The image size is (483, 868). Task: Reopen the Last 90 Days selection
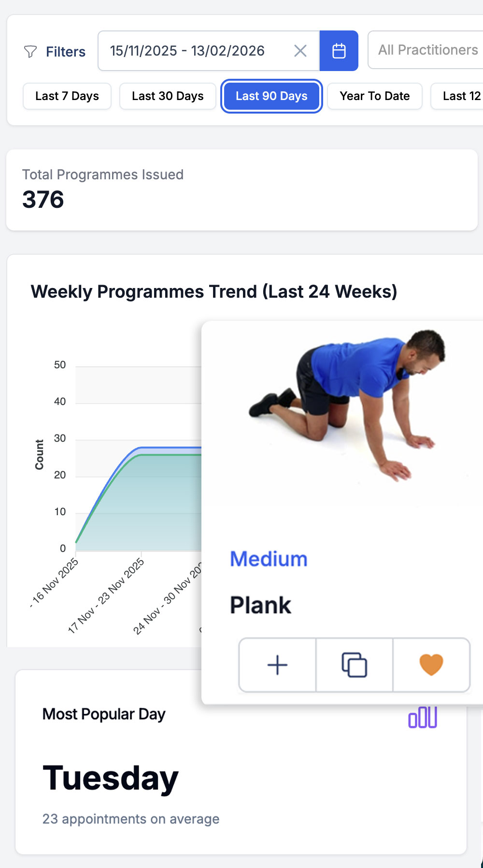click(x=271, y=96)
